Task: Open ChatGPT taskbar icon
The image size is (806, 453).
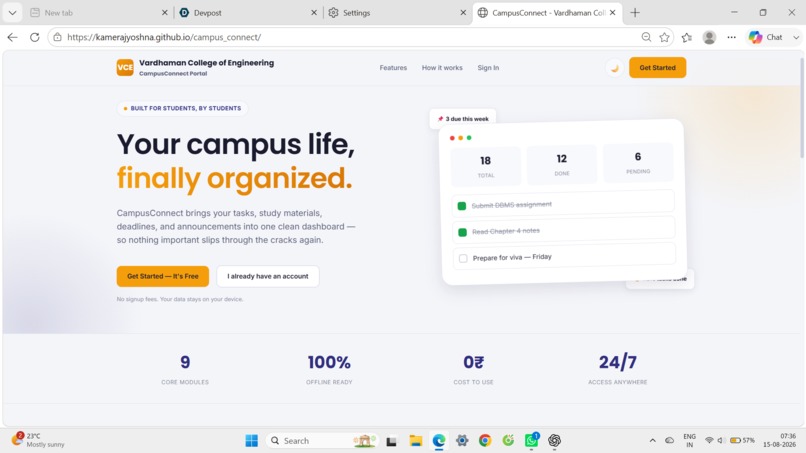Action: click(554, 441)
